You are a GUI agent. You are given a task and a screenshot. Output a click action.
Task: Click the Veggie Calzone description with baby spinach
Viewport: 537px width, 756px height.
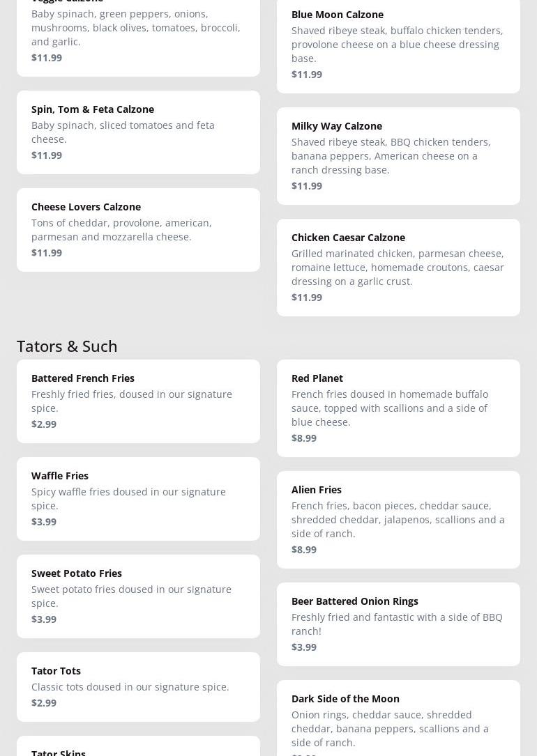[x=135, y=28]
